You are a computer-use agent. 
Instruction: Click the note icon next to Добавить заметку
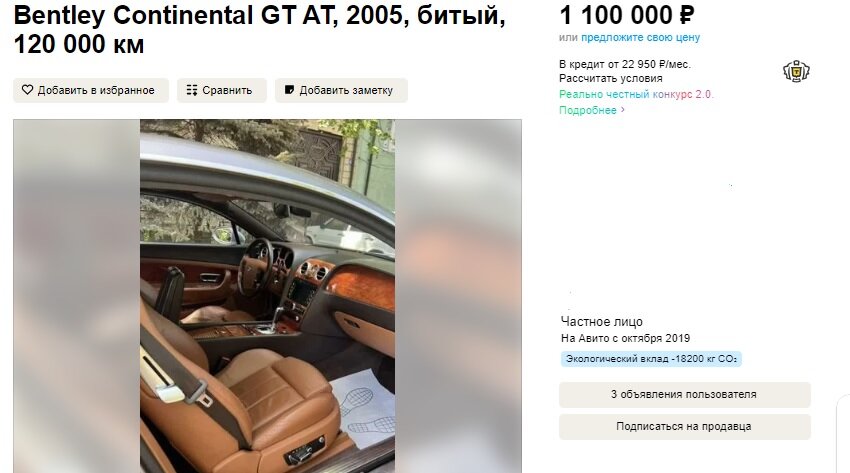(289, 90)
